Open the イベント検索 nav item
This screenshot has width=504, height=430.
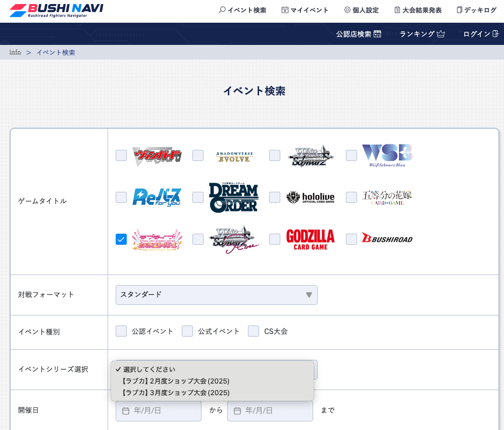point(243,10)
